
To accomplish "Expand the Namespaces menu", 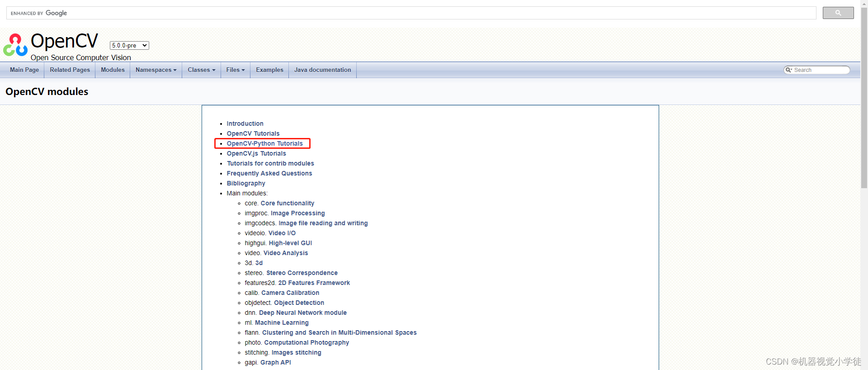I will click(x=156, y=70).
